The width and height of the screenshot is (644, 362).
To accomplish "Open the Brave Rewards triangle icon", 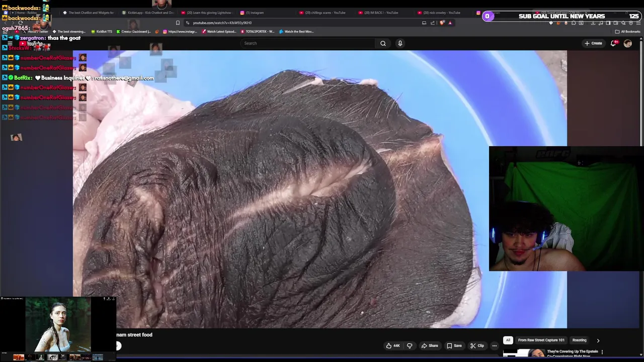I will click(x=450, y=23).
